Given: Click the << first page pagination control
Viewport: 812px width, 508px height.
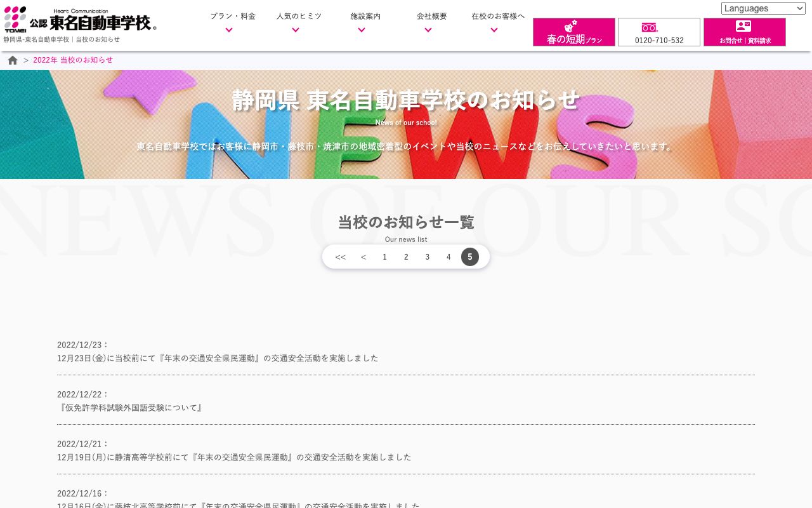Looking at the screenshot, I should 340,257.
